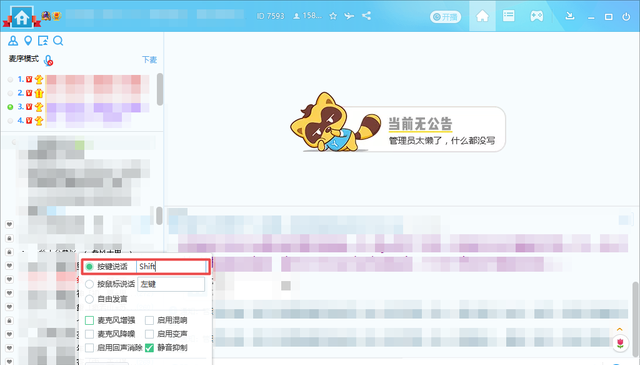Click the gold trophy badge icon
The image size is (640, 365).
click(56, 16)
